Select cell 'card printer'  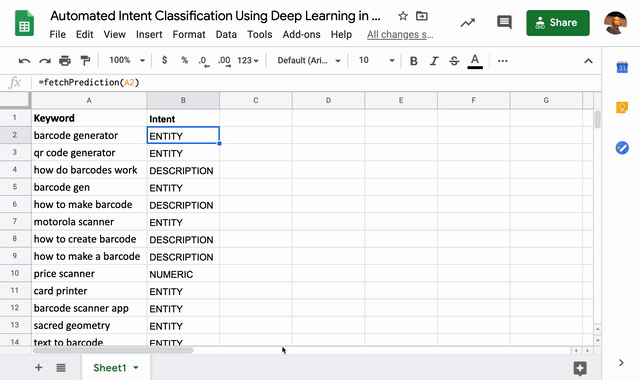[x=89, y=291]
